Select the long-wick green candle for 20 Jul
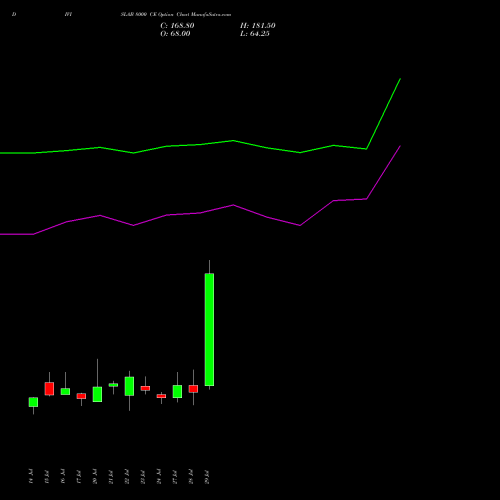This screenshot has width=500, height=500. [x=97, y=394]
